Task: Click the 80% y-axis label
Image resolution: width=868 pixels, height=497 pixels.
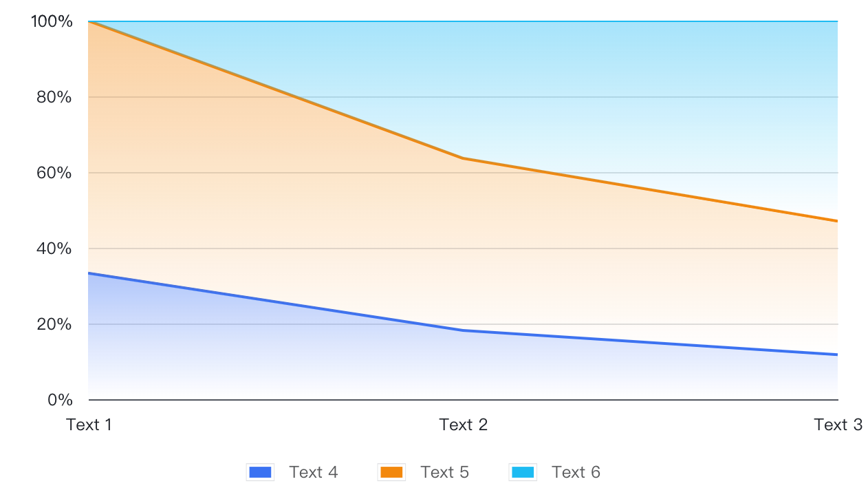Action: (x=54, y=97)
